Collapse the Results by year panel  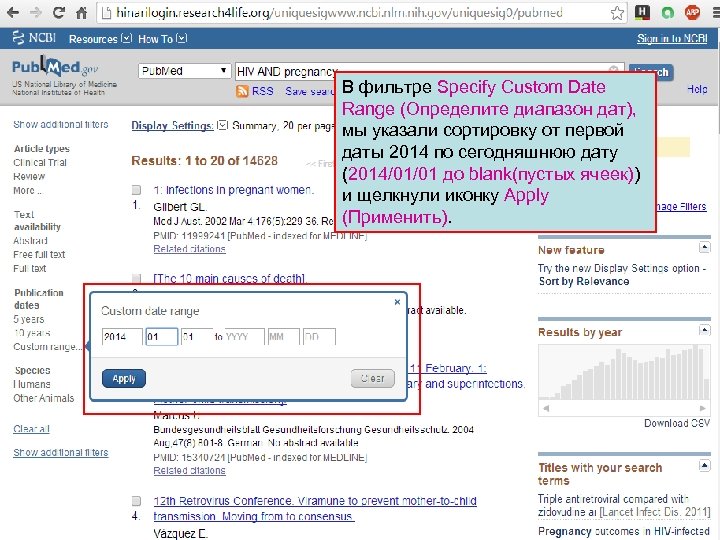pos(704,330)
